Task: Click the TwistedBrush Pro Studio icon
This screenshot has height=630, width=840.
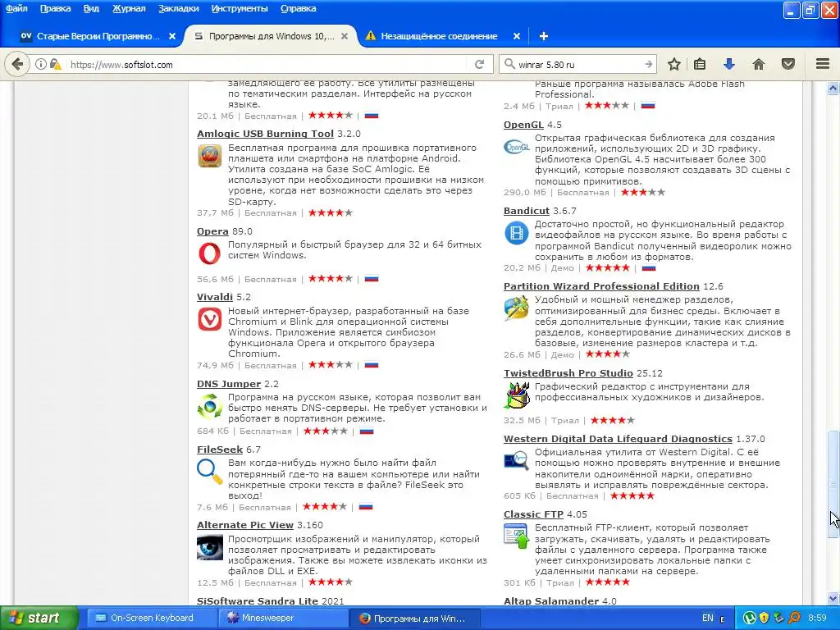Action: [x=517, y=395]
